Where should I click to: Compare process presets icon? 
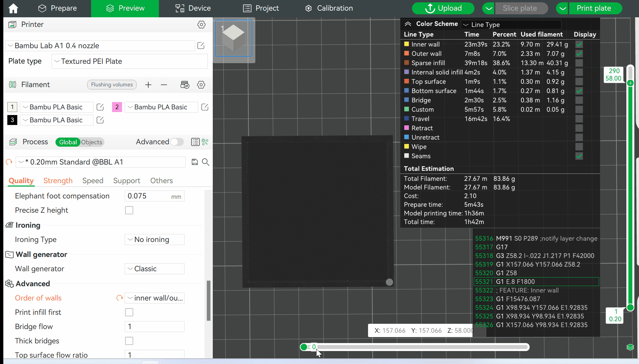point(205,142)
